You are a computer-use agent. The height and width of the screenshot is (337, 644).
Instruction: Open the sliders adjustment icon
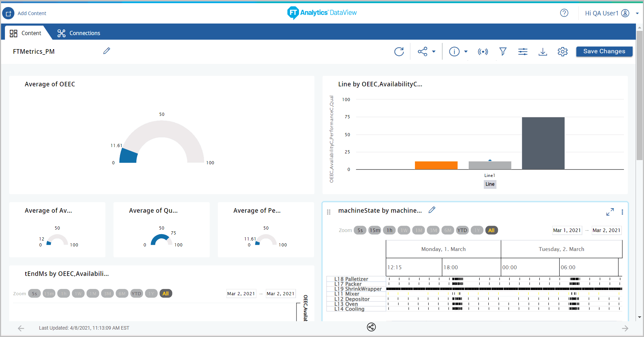click(x=523, y=52)
